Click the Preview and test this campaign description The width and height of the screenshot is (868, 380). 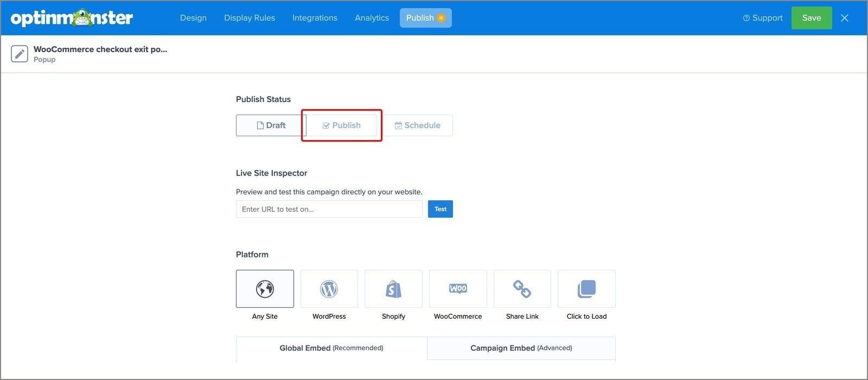point(329,192)
